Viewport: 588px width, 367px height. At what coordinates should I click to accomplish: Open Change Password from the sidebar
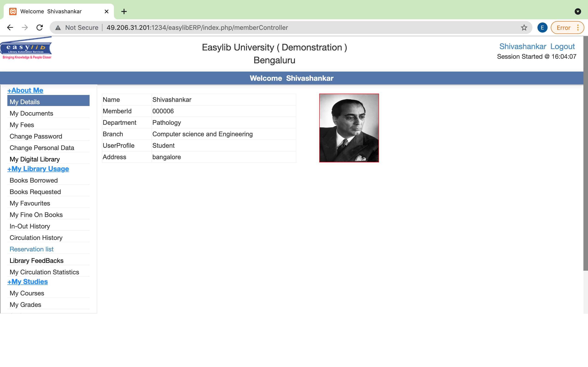tap(36, 136)
